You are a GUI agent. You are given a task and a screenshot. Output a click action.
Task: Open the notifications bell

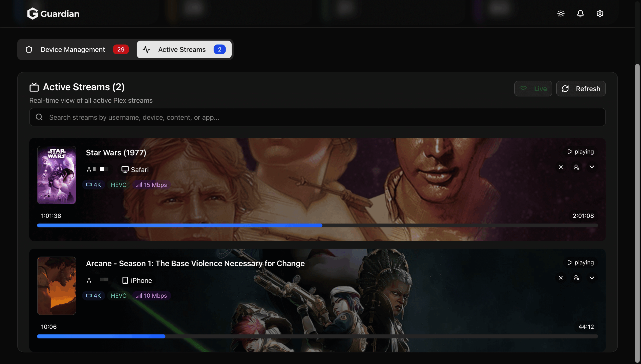point(580,14)
